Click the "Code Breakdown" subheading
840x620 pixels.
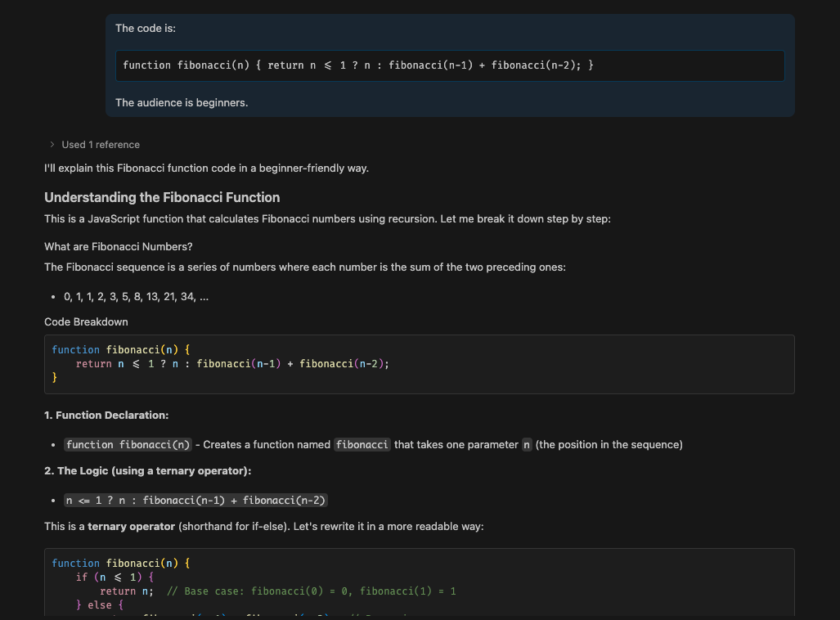click(x=86, y=322)
